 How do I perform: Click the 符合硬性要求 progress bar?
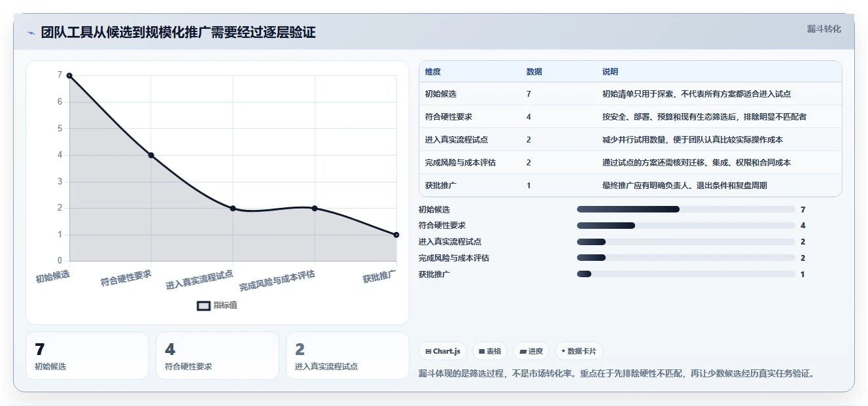(x=686, y=226)
